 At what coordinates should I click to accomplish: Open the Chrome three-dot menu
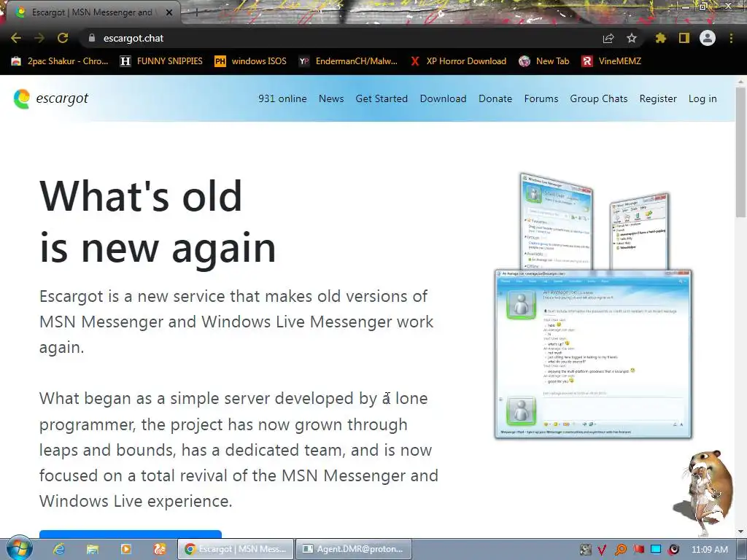tap(731, 38)
